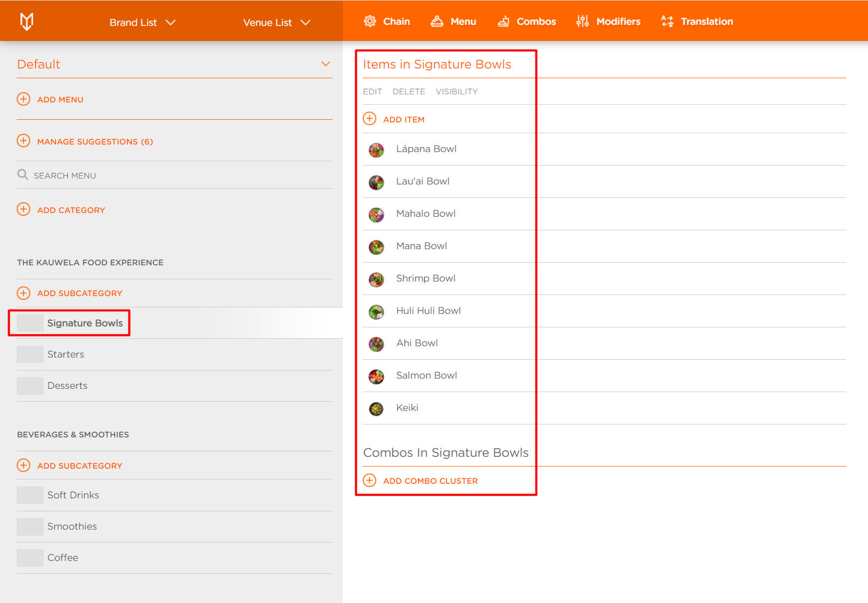Click the search magnifier icon
The height and width of the screenshot is (603, 868).
pyautogui.click(x=23, y=175)
